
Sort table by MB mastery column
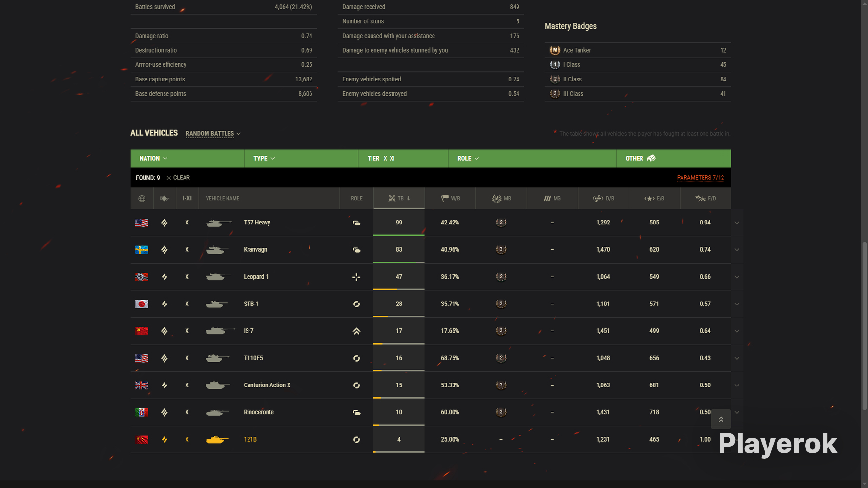[x=501, y=199]
